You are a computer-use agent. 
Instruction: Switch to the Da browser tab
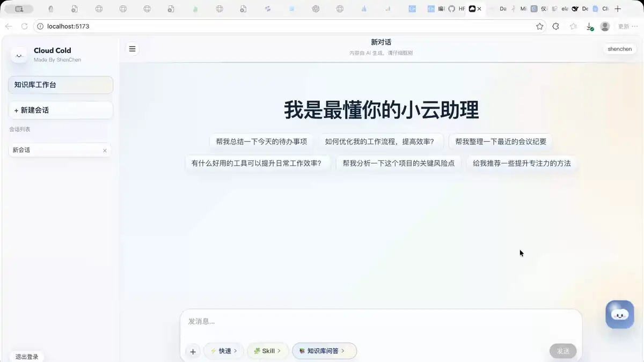[x=499, y=9]
